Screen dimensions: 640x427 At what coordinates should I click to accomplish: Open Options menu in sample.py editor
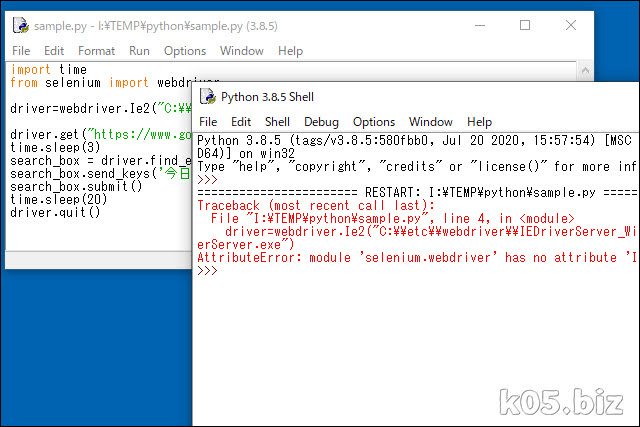click(185, 51)
